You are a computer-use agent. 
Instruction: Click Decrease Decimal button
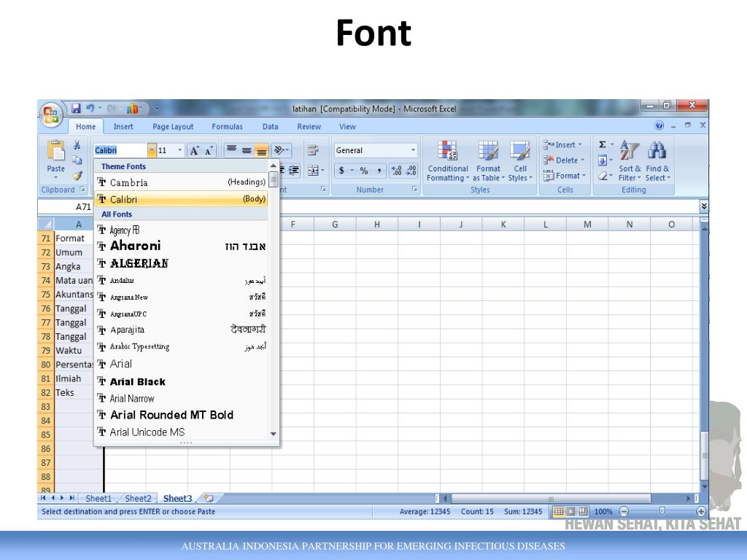click(x=411, y=171)
